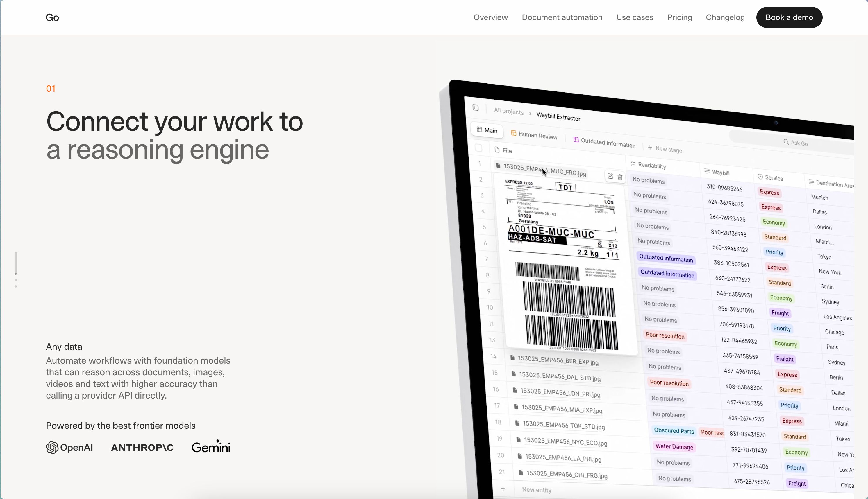Click the plus icon beside New entity
Image resolution: width=868 pixels, height=499 pixels.
[503, 488]
